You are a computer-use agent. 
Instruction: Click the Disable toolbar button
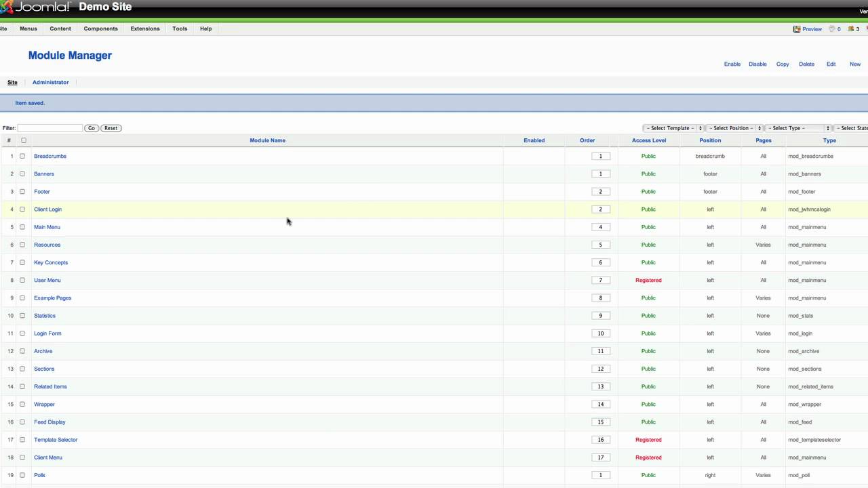point(757,64)
